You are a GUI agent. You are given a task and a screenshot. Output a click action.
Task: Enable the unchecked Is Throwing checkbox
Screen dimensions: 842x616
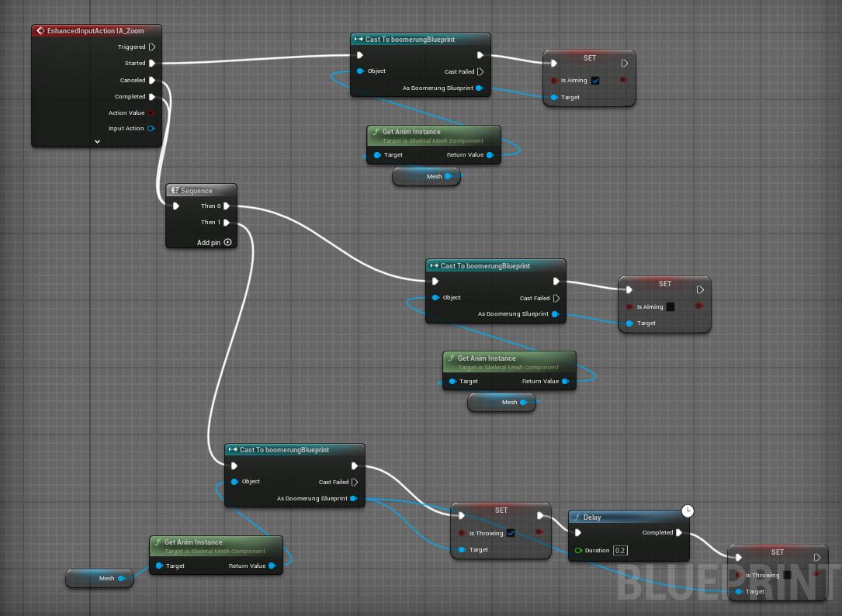tap(787, 576)
